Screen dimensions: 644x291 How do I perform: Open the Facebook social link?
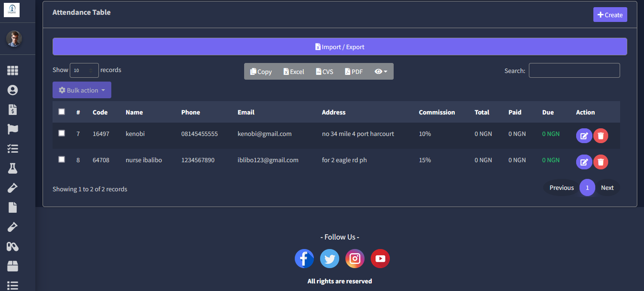point(304,259)
